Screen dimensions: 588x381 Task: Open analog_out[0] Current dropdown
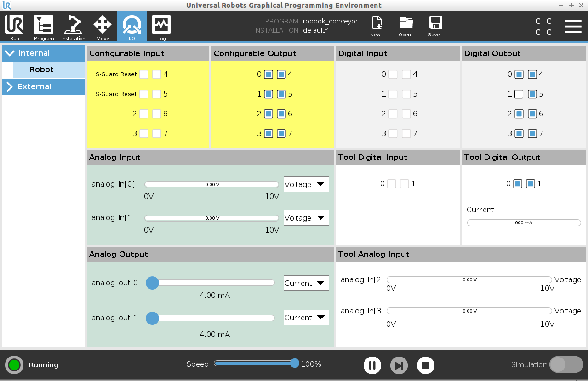(x=306, y=283)
